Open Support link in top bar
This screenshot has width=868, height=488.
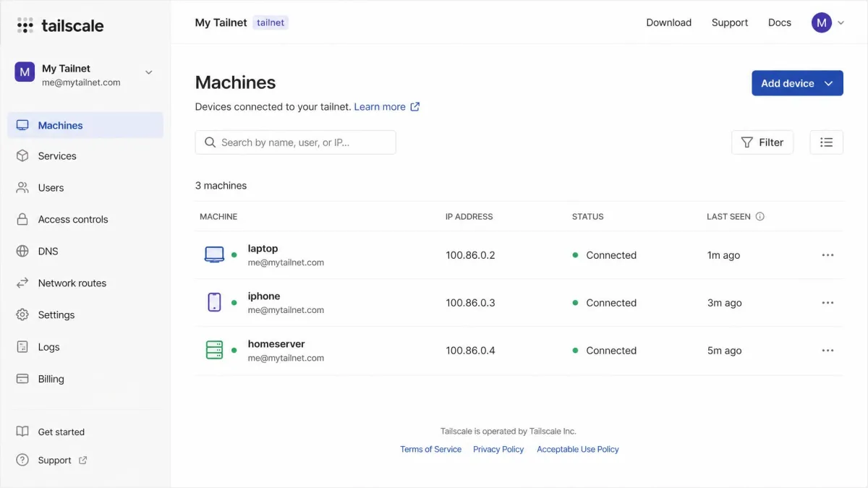click(x=730, y=22)
